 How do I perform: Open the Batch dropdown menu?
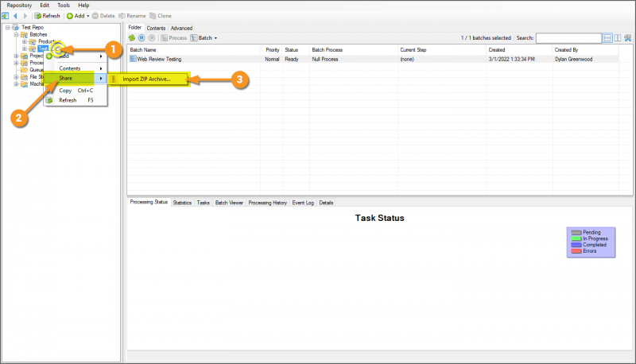click(204, 37)
